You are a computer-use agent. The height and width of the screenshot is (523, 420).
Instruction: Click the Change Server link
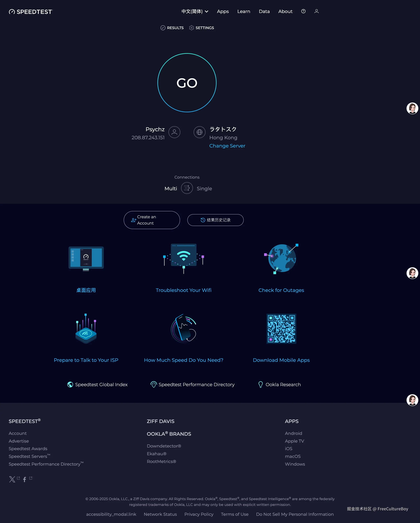tap(227, 146)
